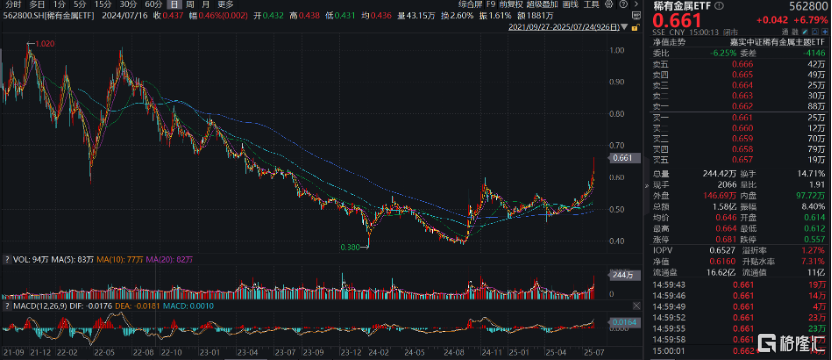Click the 通 connect badge in quote header
This screenshot has width=832, height=360.
tap(785, 32)
